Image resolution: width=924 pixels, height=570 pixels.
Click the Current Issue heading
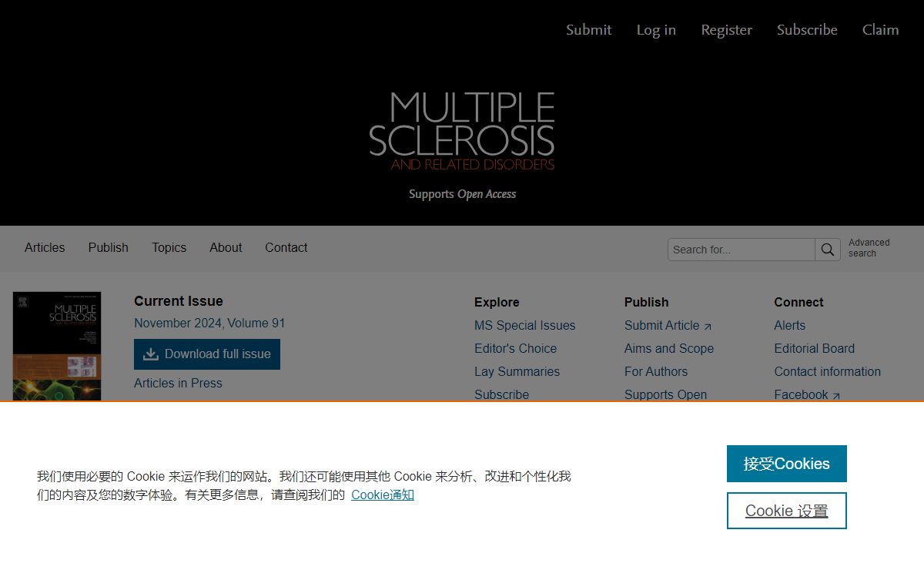coord(179,301)
